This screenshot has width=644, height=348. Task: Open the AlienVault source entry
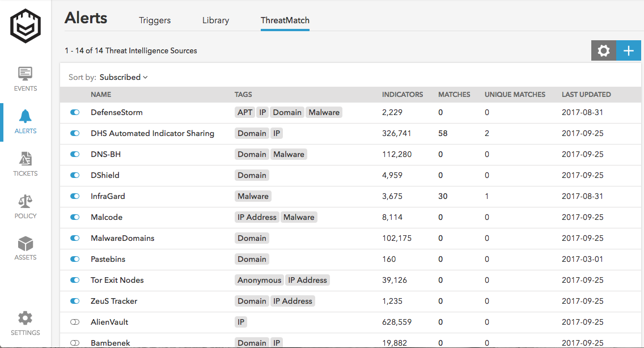[x=109, y=322]
